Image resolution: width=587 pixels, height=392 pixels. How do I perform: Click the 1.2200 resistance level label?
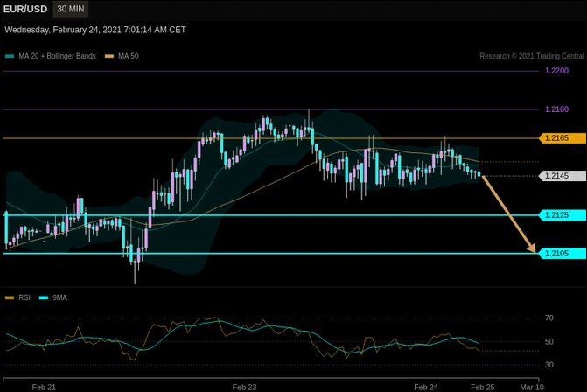pyautogui.click(x=556, y=71)
